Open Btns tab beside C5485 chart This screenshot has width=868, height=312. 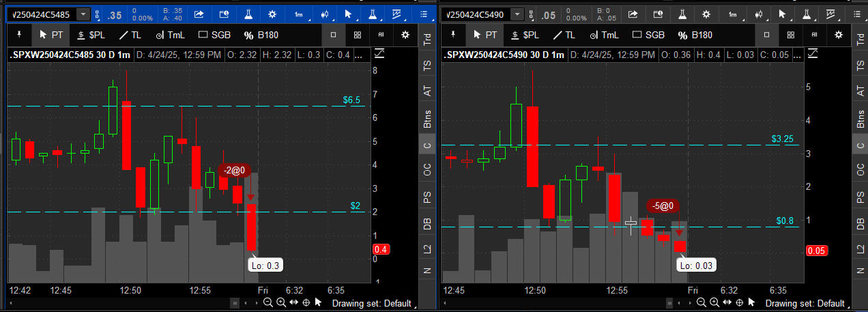click(428, 118)
